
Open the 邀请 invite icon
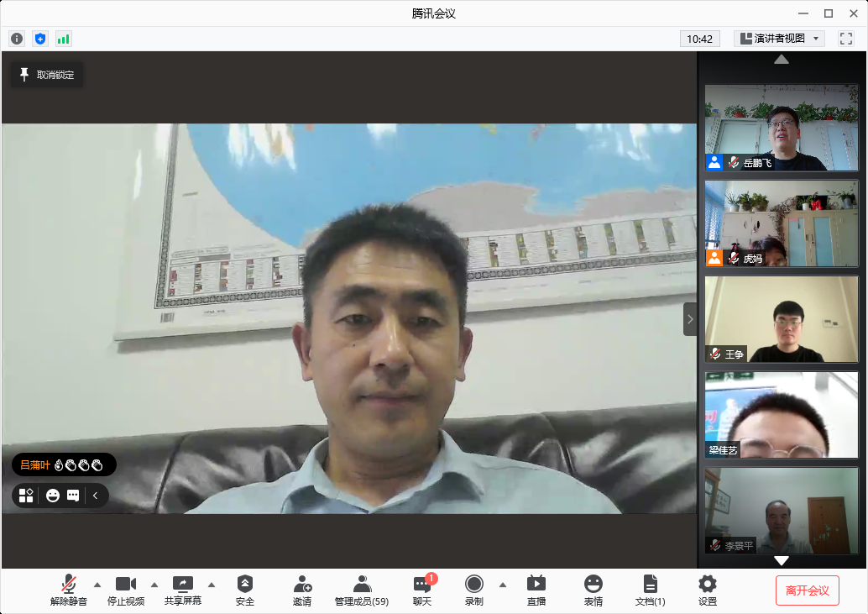point(302,590)
